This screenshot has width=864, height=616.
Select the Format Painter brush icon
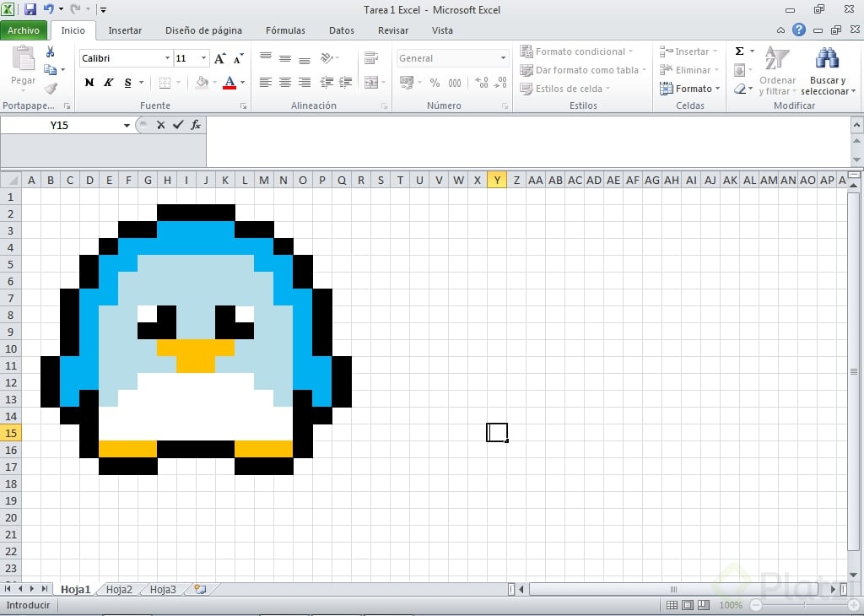click(x=51, y=88)
